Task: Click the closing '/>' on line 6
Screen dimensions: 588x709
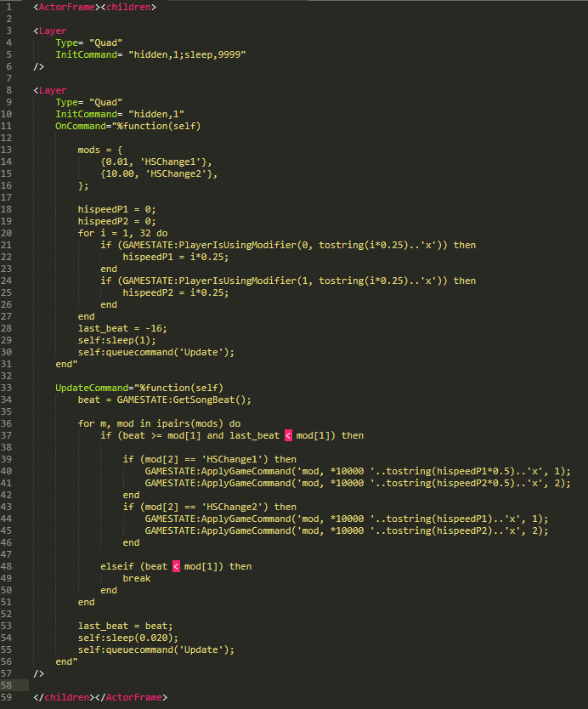Action: (x=38, y=66)
